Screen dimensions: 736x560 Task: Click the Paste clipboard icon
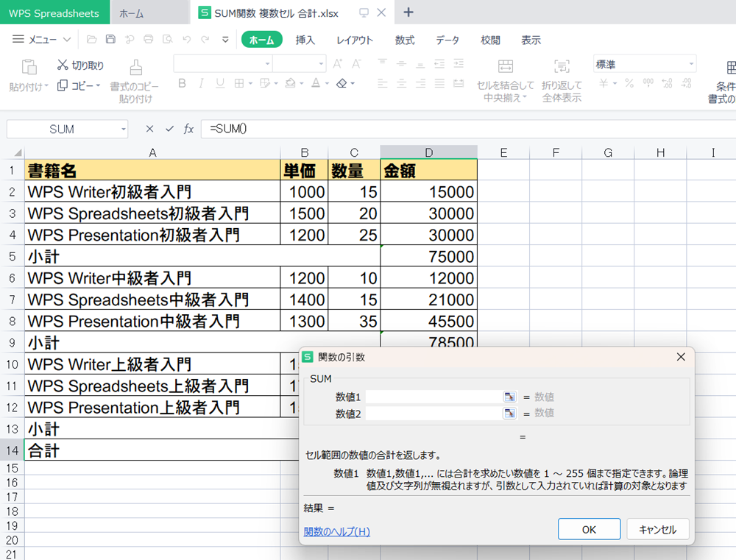tap(29, 67)
